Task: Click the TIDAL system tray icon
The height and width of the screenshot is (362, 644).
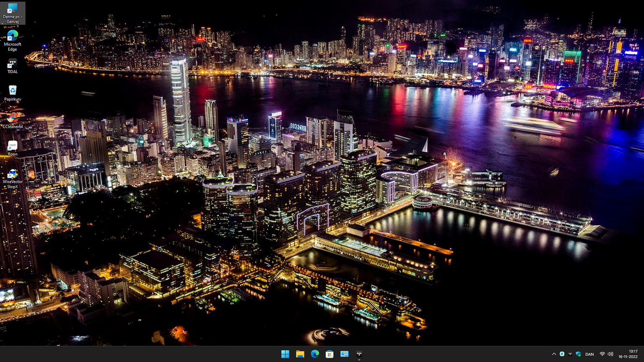Action: click(570, 354)
